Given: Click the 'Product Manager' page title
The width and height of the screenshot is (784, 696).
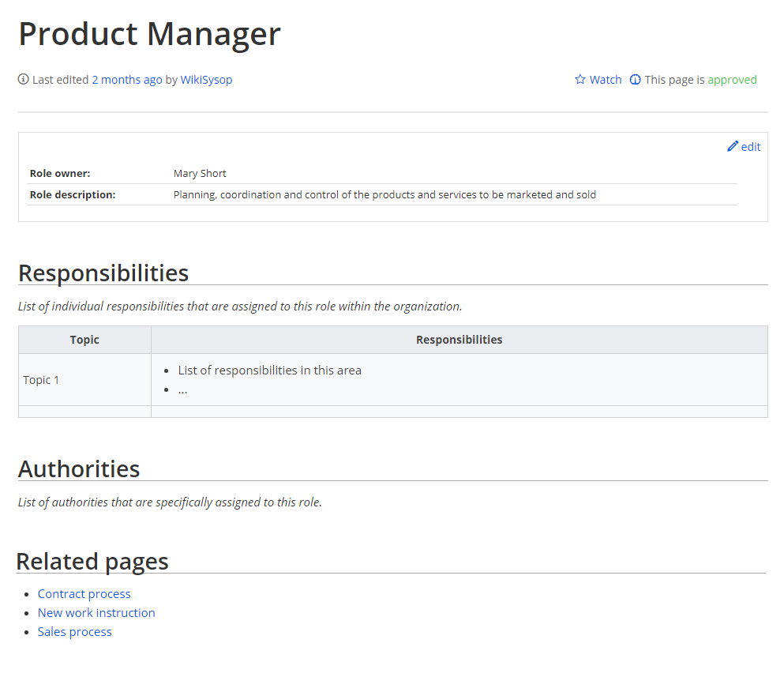Looking at the screenshot, I should [x=149, y=34].
